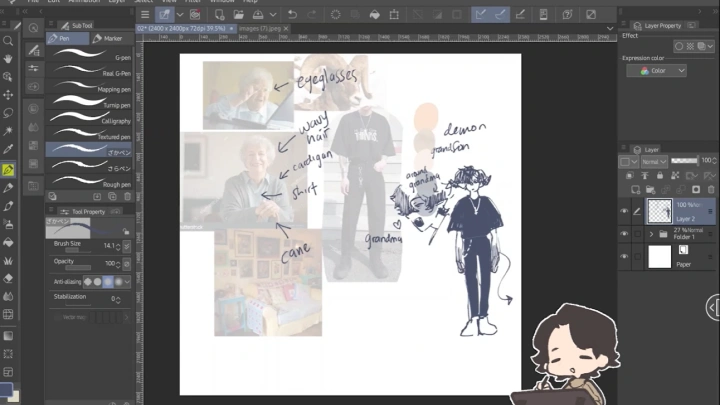Toggle the Paper layer select checkbox
The image size is (720, 405).
[x=637, y=257]
